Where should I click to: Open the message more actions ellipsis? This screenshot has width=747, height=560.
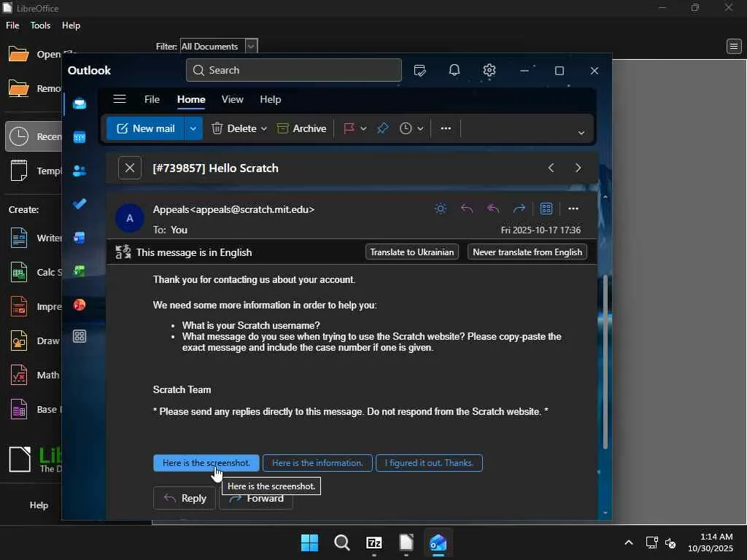pos(573,209)
